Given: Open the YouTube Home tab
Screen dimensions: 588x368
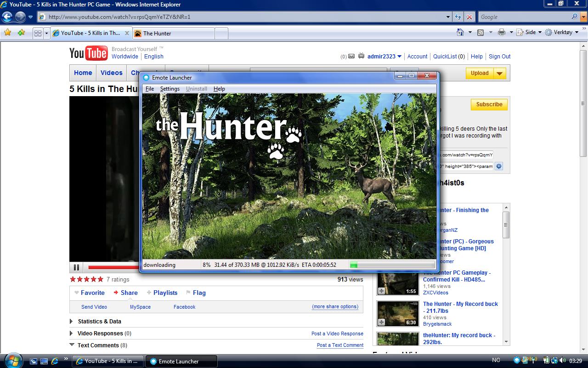Looking at the screenshot, I should [x=83, y=73].
